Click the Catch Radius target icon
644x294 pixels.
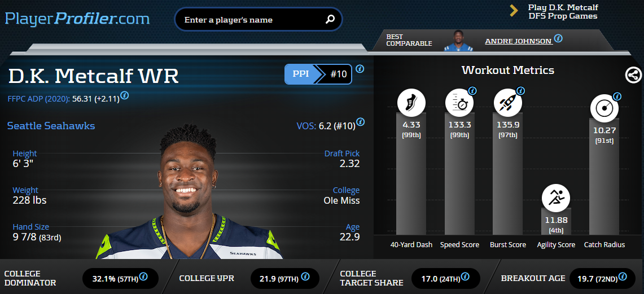click(604, 108)
